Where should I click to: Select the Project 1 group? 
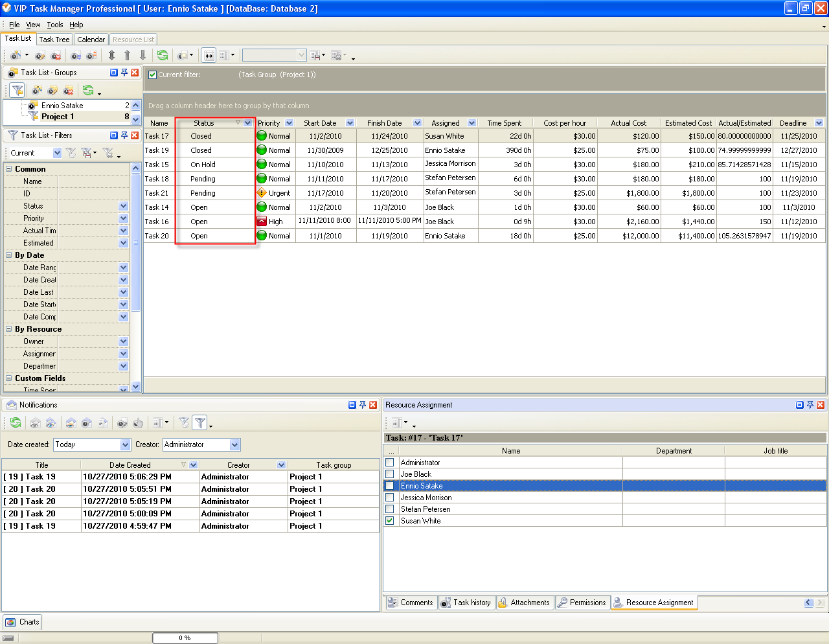pos(58,117)
